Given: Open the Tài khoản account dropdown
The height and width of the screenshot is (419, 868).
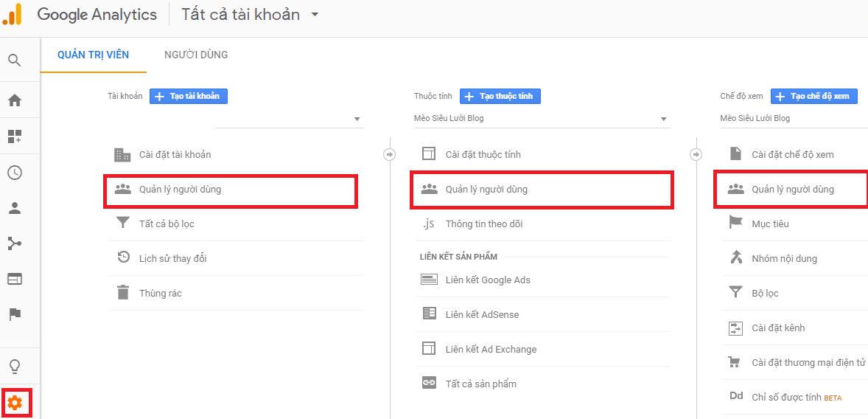Looking at the screenshot, I should [290, 119].
